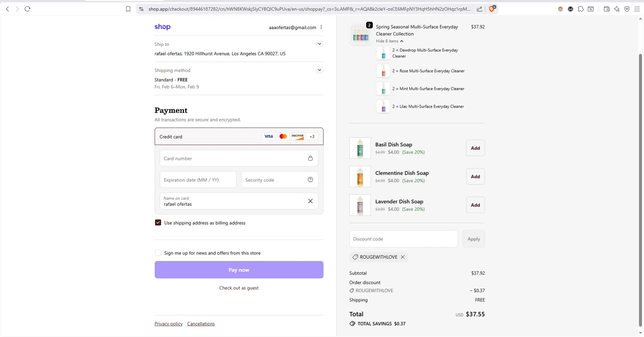Image resolution: width=644 pixels, height=337 pixels.
Task: Add Basil Dish Soap to order
Action: [x=475, y=148]
